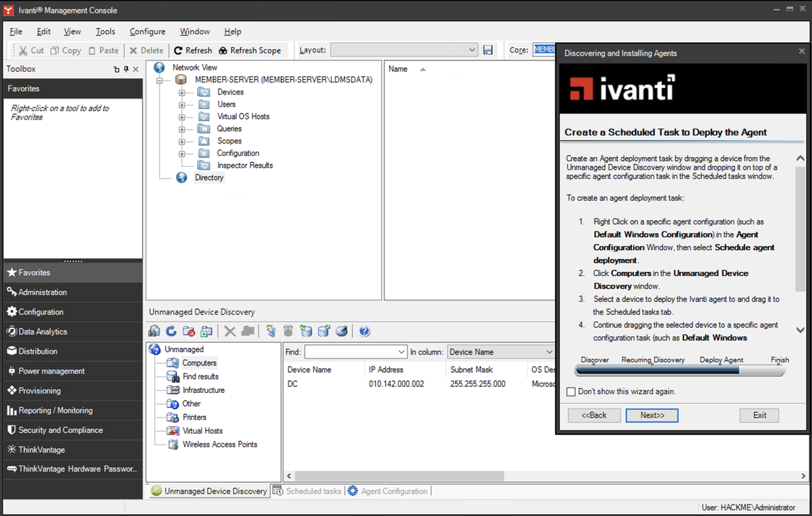This screenshot has width=812, height=516.
Task: Click <<Back in the wizard
Action: pos(594,415)
